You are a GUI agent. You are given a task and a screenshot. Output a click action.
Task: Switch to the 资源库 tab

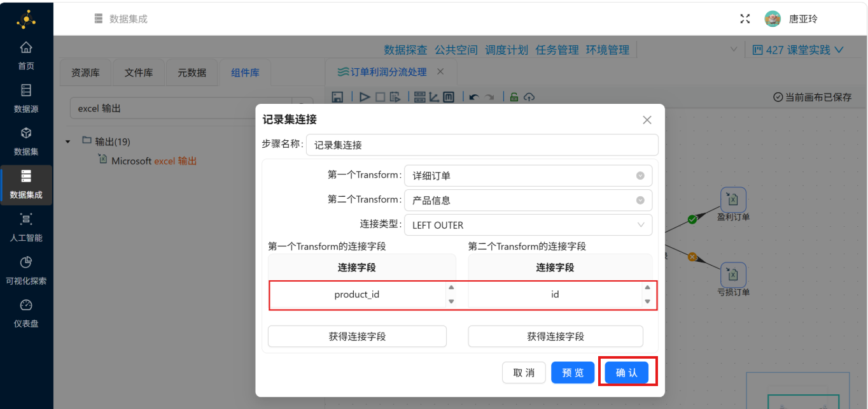tap(85, 73)
